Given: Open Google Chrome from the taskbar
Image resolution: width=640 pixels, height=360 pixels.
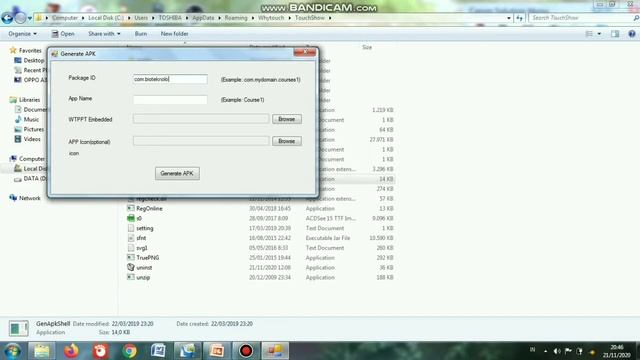Looking at the screenshot, I should point(129,351).
